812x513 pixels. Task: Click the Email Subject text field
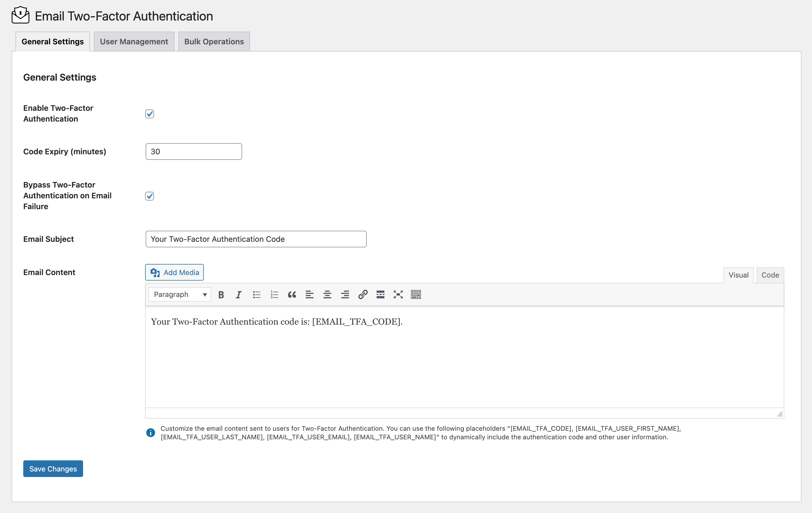[x=256, y=239]
